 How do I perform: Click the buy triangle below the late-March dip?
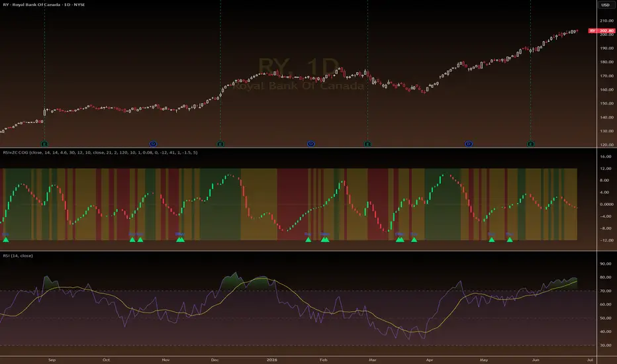414,240
